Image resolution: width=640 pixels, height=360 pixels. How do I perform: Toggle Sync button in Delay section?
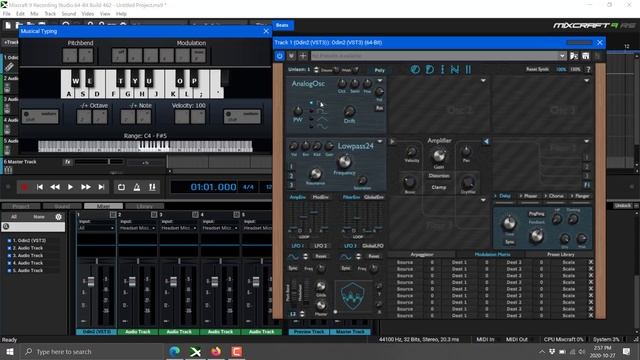pyautogui.click(x=509, y=242)
